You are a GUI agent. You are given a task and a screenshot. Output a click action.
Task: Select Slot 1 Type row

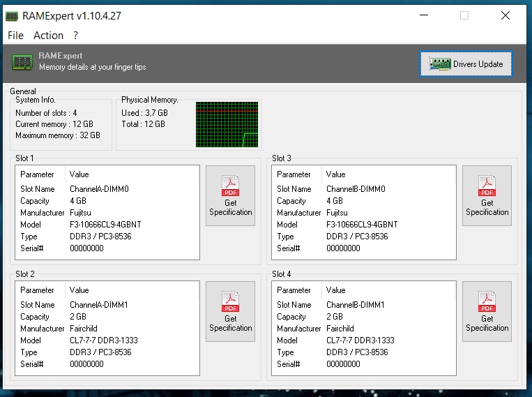(x=107, y=237)
